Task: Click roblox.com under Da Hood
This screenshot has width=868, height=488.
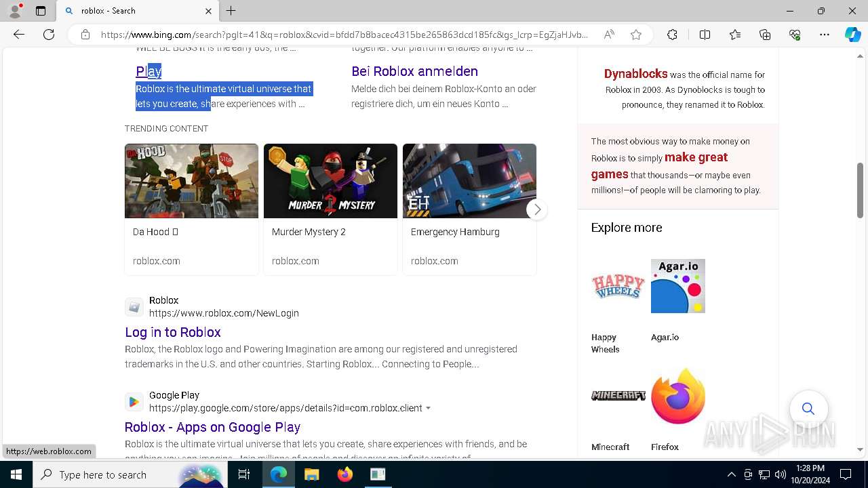Action: click(x=157, y=261)
